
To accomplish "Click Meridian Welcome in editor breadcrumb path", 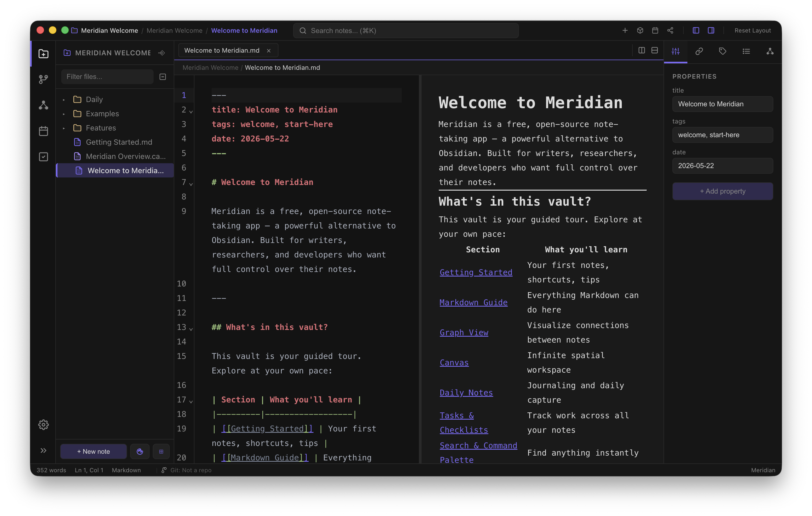I will pos(211,67).
